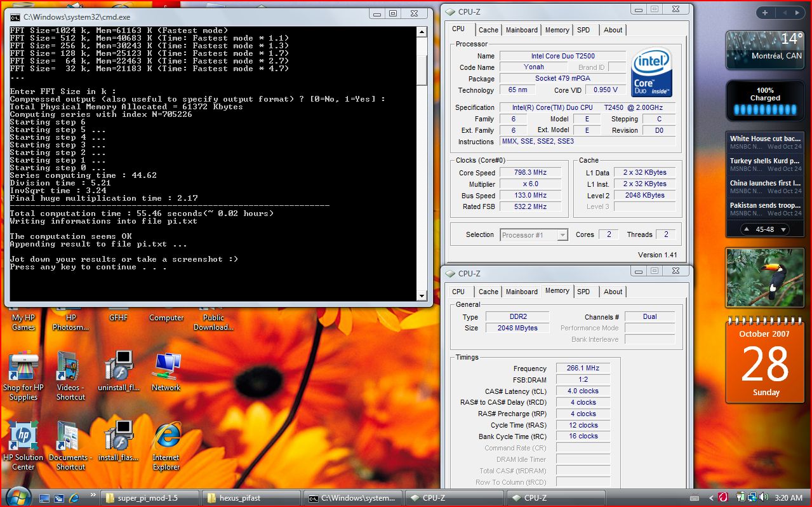Open the SPD tab in bottom CPU-Z window
812x507 pixels.
pyautogui.click(x=583, y=292)
